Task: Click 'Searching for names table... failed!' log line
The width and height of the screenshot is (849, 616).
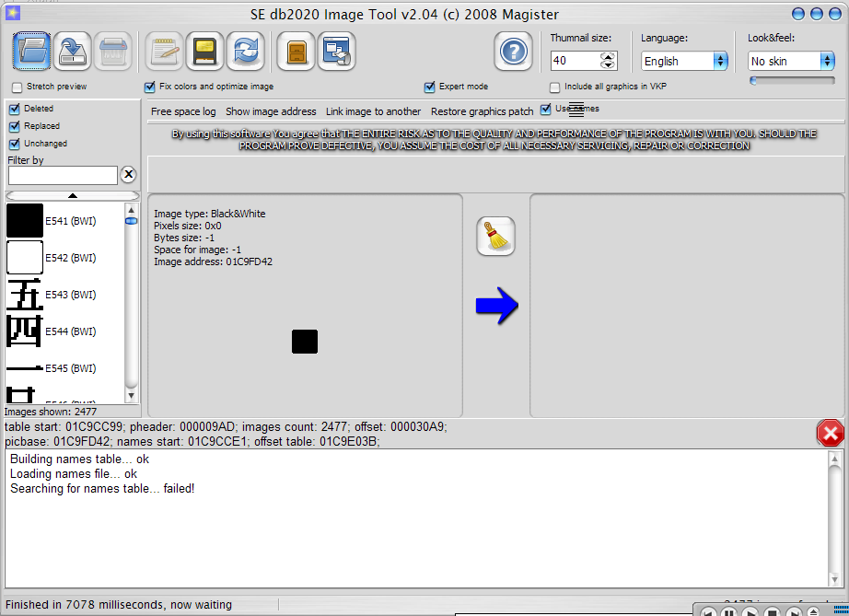Action: tap(102, 488)
